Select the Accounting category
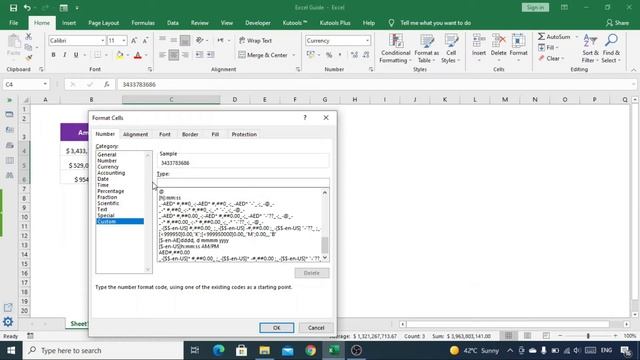Image resolution: width=640 pixels, height=360 pixels. pyautogui.click(x=111, y=173)
